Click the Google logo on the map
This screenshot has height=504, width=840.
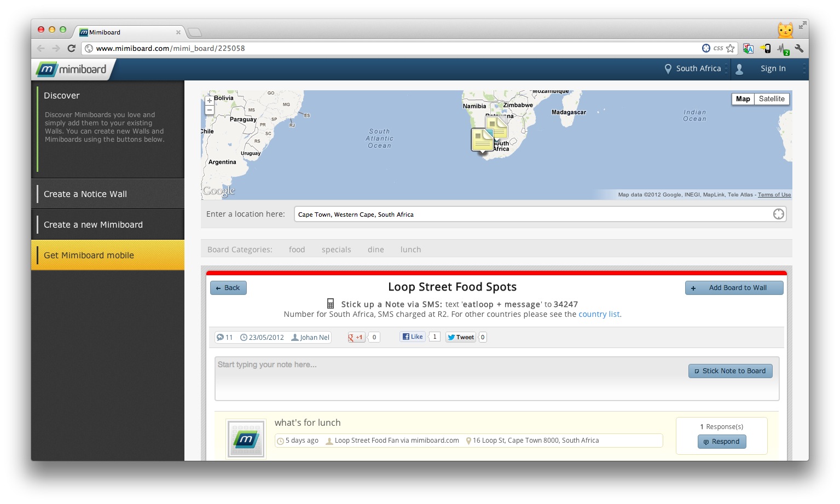[219, 190]
